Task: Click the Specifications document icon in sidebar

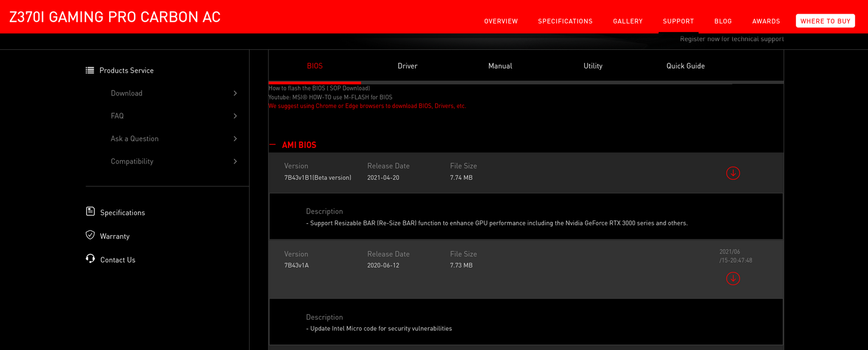Action: pos(91,211)
